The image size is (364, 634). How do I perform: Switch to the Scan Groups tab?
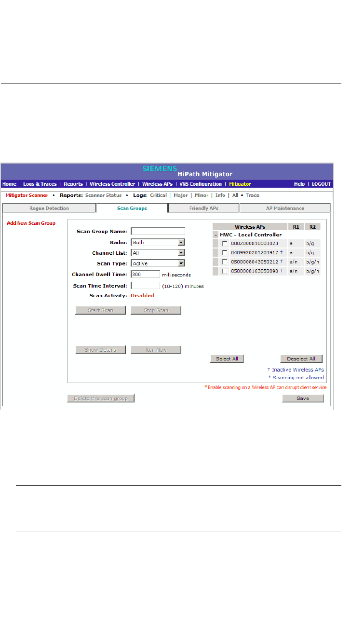[x=132, y=208]
